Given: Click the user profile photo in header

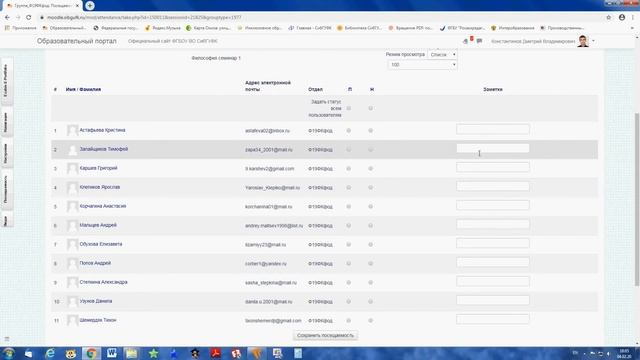Looking at the screenshot, I should coord(583,41).
